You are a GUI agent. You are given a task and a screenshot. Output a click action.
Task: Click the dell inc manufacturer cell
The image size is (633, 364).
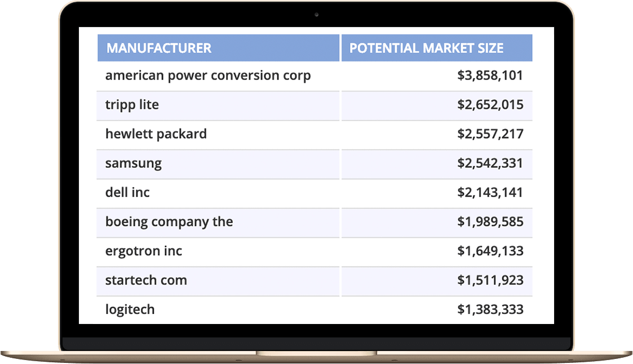[x=218, y=193]
